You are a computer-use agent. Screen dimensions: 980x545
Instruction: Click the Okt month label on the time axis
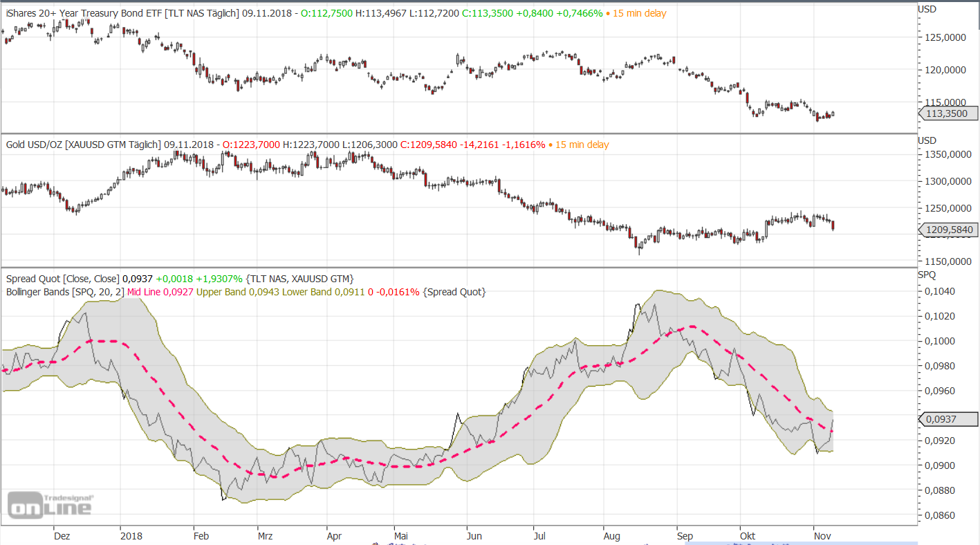pyautogui.click(x=748, y=535)
